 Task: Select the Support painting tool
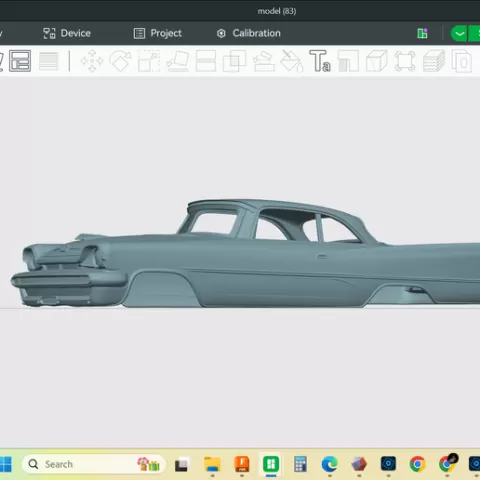pos(264,61)
